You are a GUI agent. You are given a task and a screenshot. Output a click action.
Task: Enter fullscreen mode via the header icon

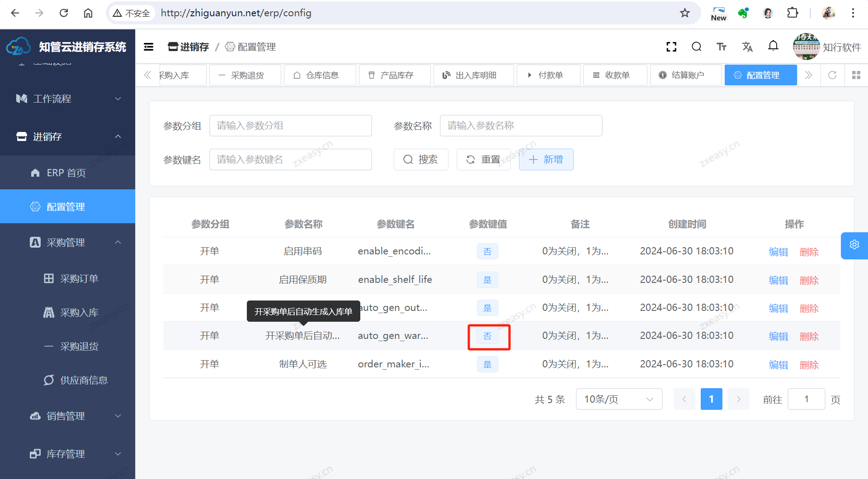[671, 47]
